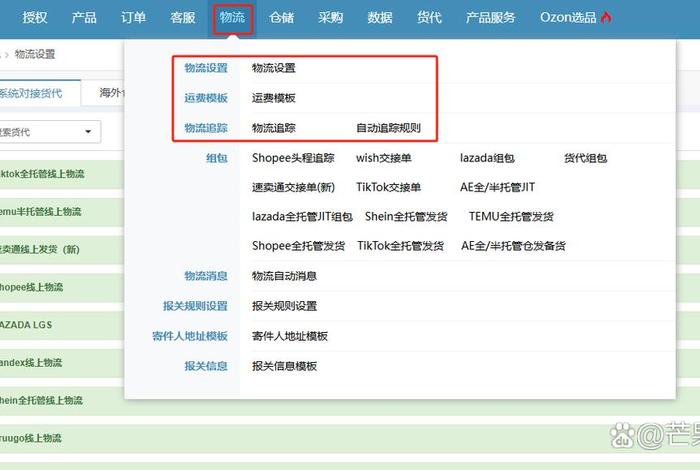Select the 物流设置 category heading in blue
The width and height of the screenshot is (700, 470).
coord(206,68)
